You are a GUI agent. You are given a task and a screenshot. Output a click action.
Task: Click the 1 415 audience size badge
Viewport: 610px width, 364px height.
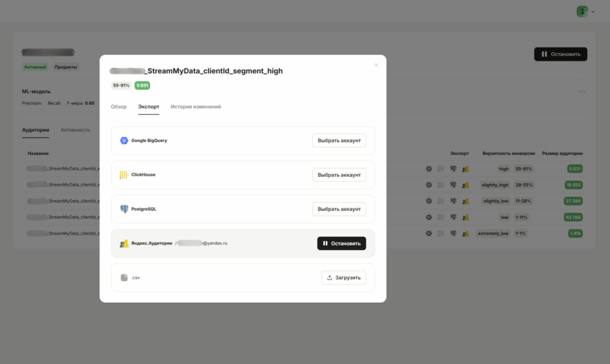(x=575, y=234)
